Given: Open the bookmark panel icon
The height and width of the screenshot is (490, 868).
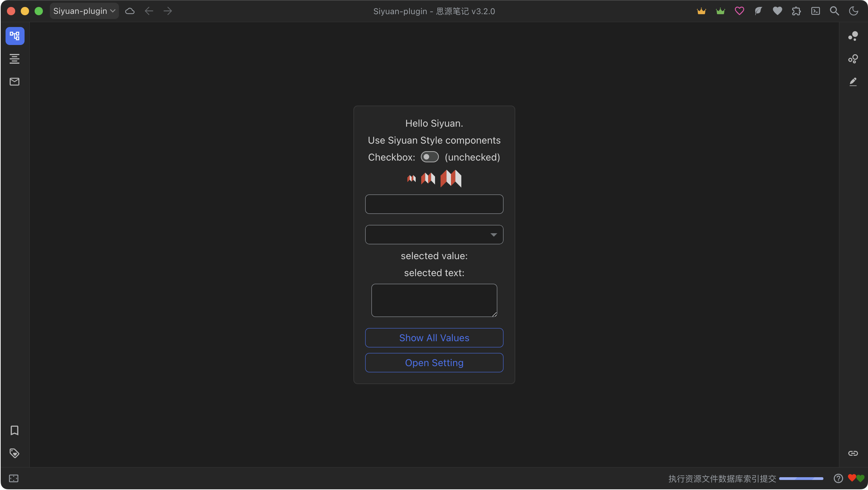Looking at the screenshot, I should [15, 430].
